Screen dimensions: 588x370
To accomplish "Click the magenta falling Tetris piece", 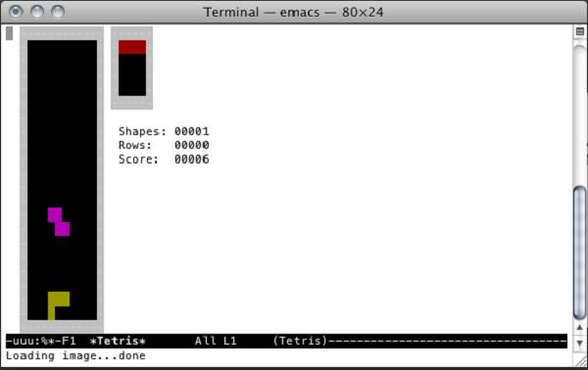I will point(59,221).
